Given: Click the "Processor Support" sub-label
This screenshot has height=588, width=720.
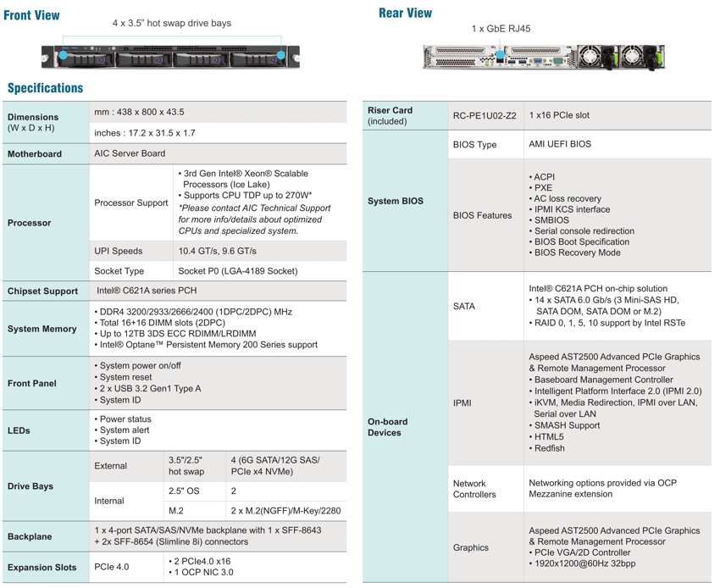Looking at the screenshot, I should [x=131, y=202].
